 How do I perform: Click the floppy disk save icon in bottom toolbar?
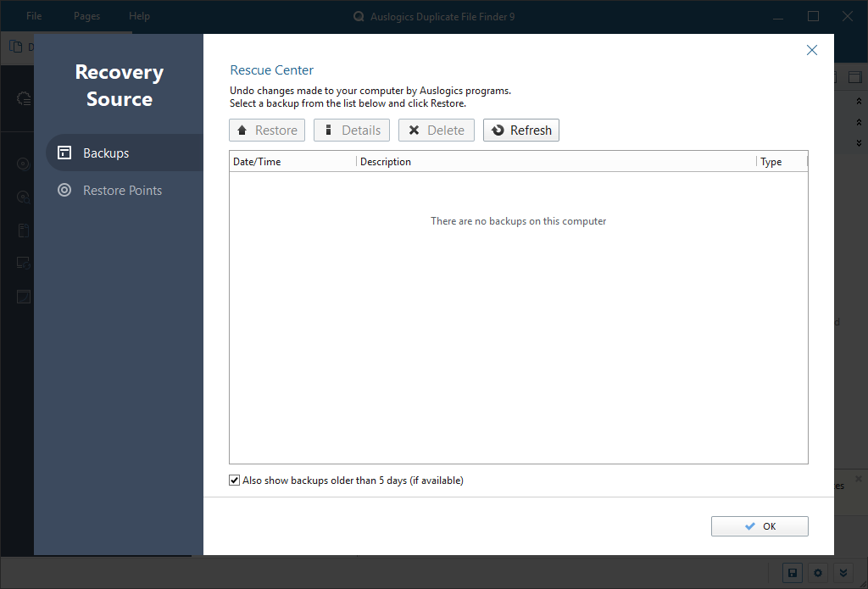click(x=793, y=573)
